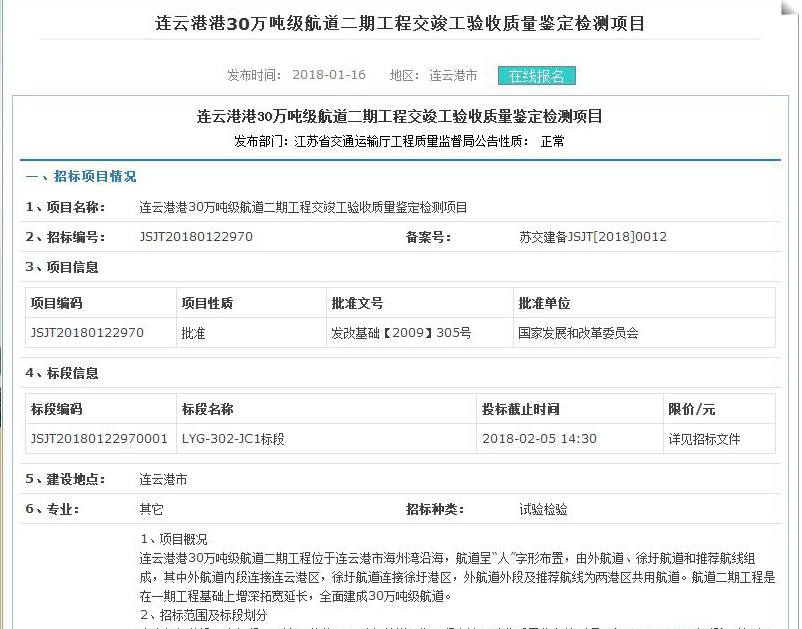802x629 pixels.
Task: Click the 项目性质 column header
Action: click(206, 303)
